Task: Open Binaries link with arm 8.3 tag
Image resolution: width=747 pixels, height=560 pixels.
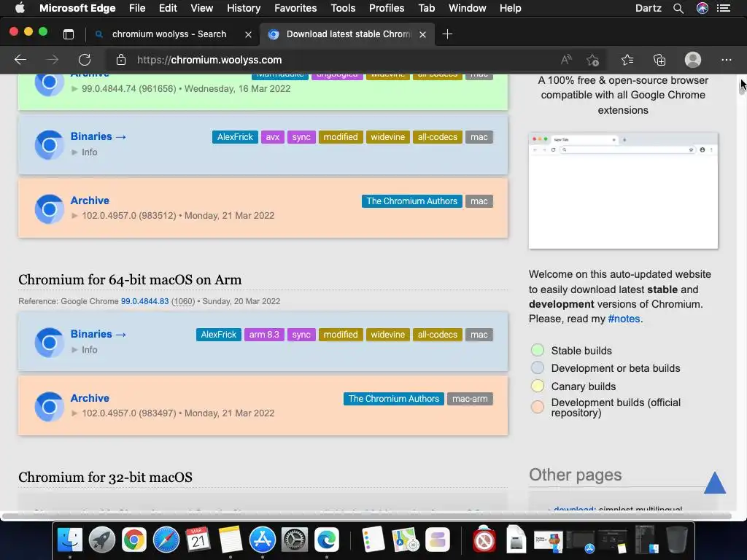Action: (x=98, y=334)
